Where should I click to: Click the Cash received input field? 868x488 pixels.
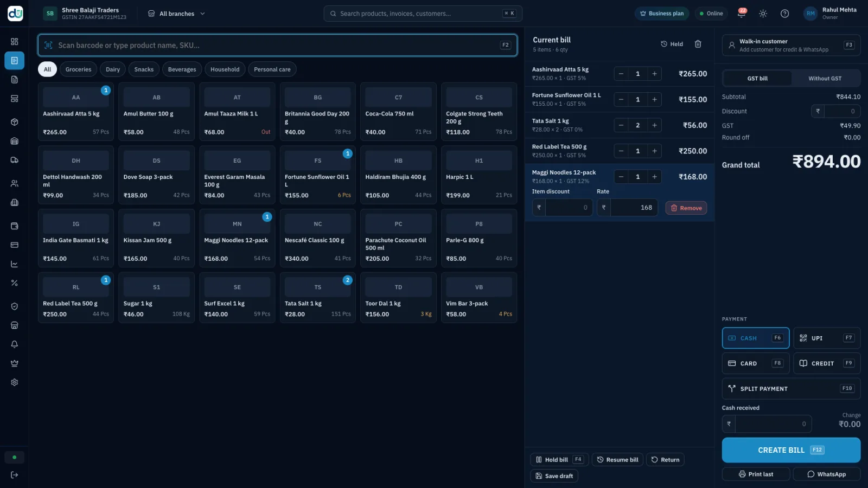click(767, 424)
